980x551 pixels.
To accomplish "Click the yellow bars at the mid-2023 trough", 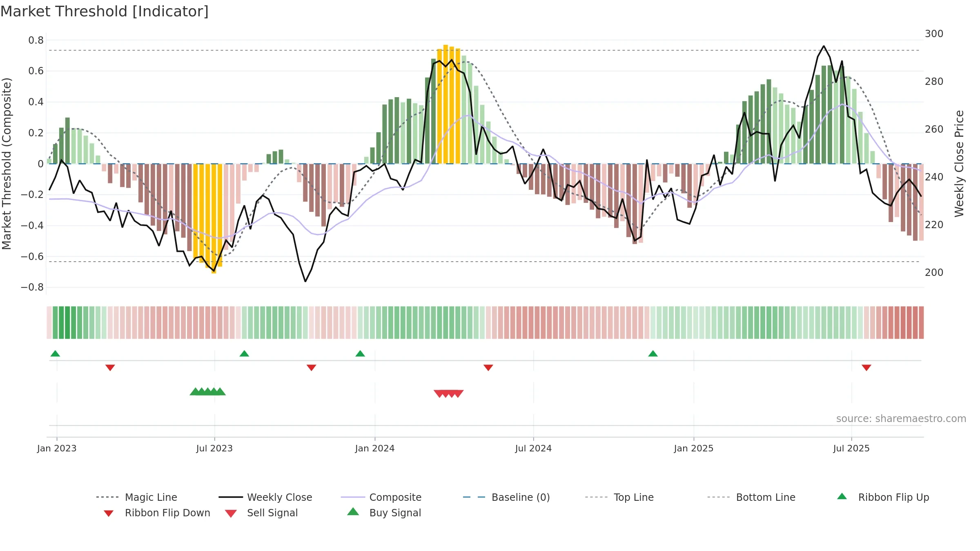I will 208,218.
